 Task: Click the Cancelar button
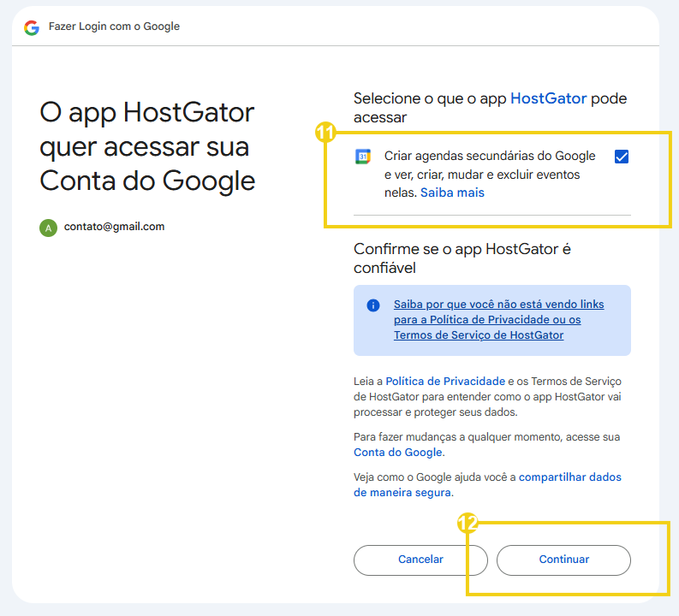(x=420, y=560)
